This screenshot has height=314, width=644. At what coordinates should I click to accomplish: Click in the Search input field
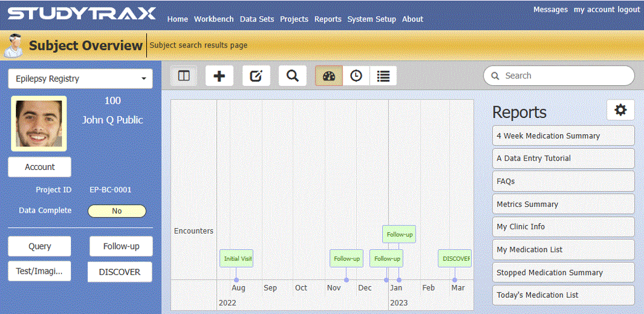pyautogui.click(x=559, y=75)
